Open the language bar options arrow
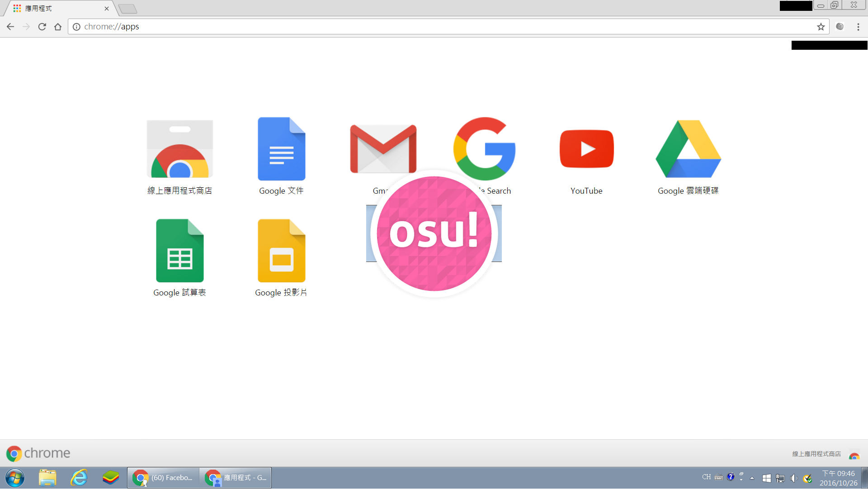The image size is (868, 490). tap(741, 480)
